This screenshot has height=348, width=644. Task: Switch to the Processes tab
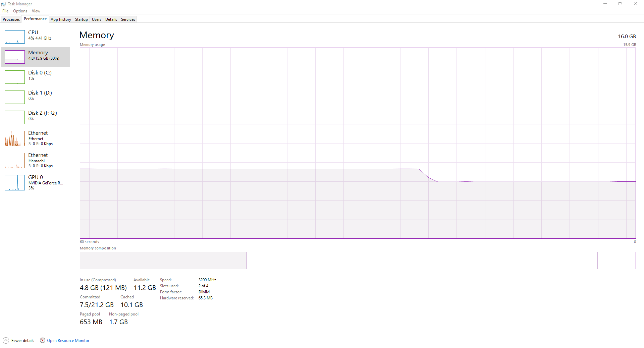pyautogui.click(x=11, y=19)
